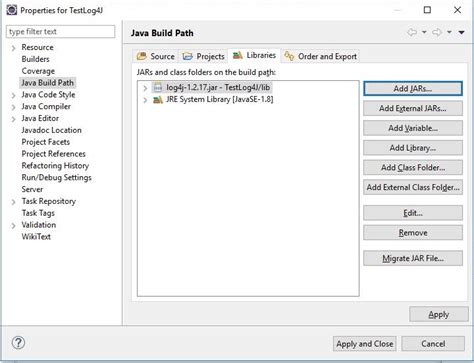Expand the Task Repository category
This screenshot has width=474, height=363.
click(x=13, y=202)
